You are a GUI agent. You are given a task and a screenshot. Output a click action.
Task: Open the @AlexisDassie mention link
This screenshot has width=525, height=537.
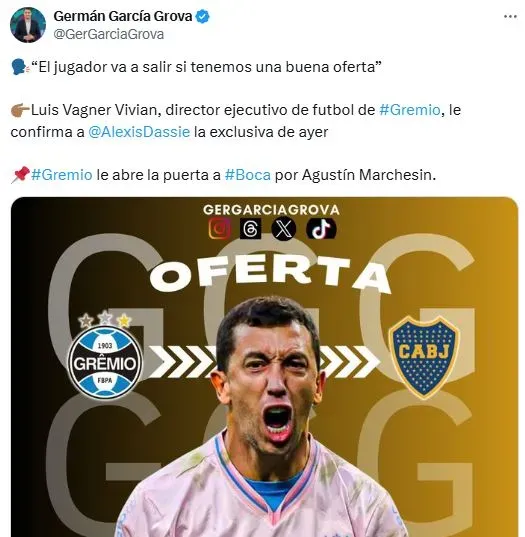coord(139,132)
